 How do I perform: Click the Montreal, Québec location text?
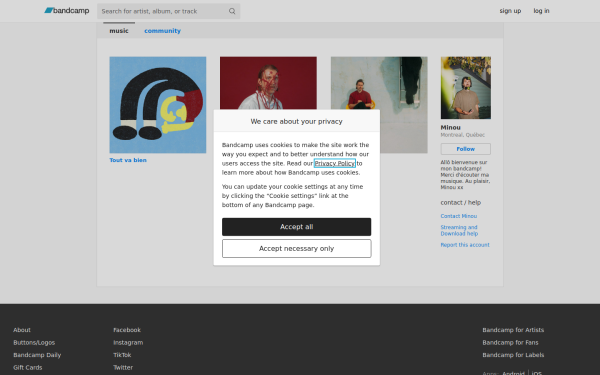(x=462, y=135)
